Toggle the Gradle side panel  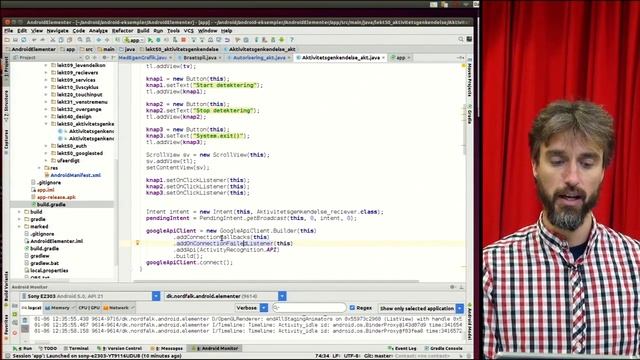469,114
